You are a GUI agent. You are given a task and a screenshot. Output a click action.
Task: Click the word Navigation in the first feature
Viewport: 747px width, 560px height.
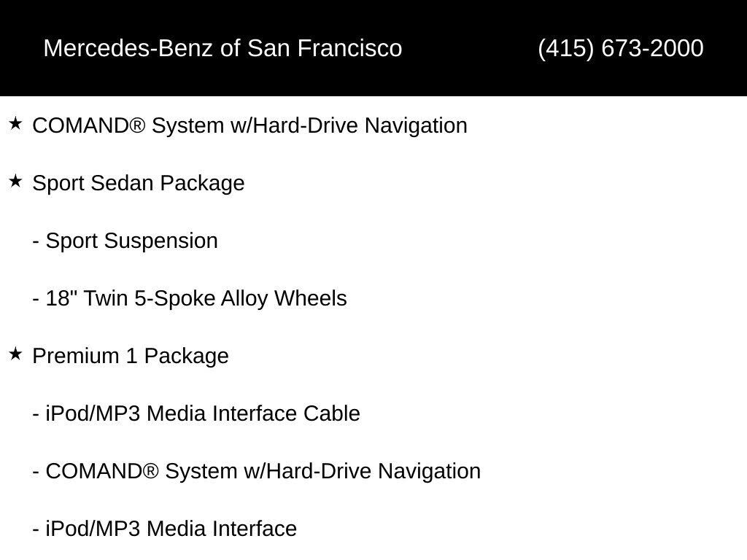pos(416,125)
